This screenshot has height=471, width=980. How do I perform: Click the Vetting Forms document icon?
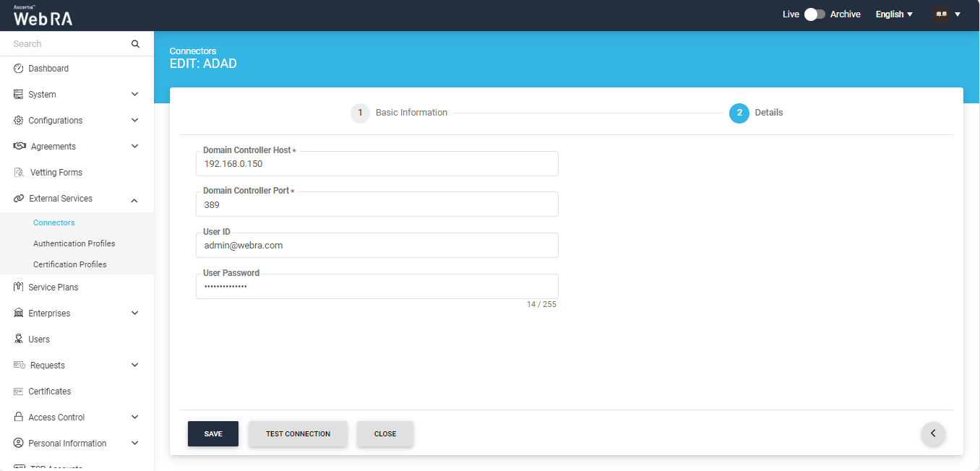pos(19,173)
